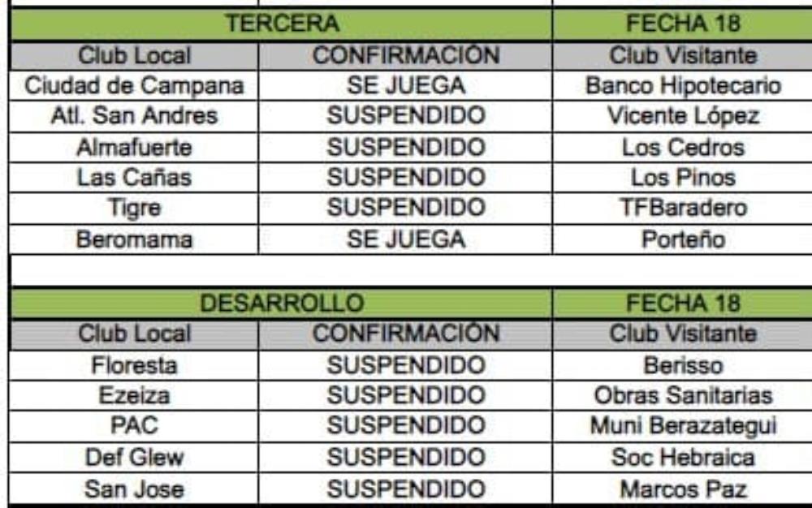Click FECHA 18 header beside DESARROLLO
The height and width of the screenshot is (508, 812).
pyautogui.click(x=683, y=303)
